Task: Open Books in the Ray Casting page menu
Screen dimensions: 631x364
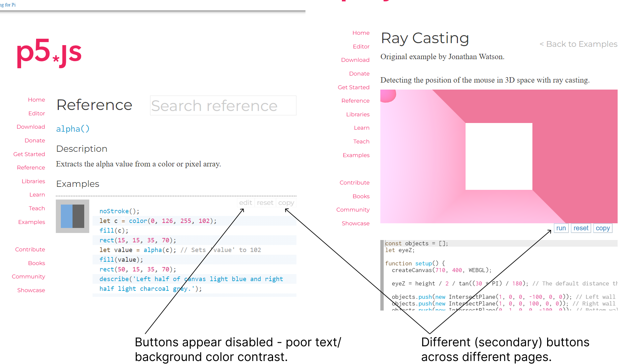Action: [361, 196]
